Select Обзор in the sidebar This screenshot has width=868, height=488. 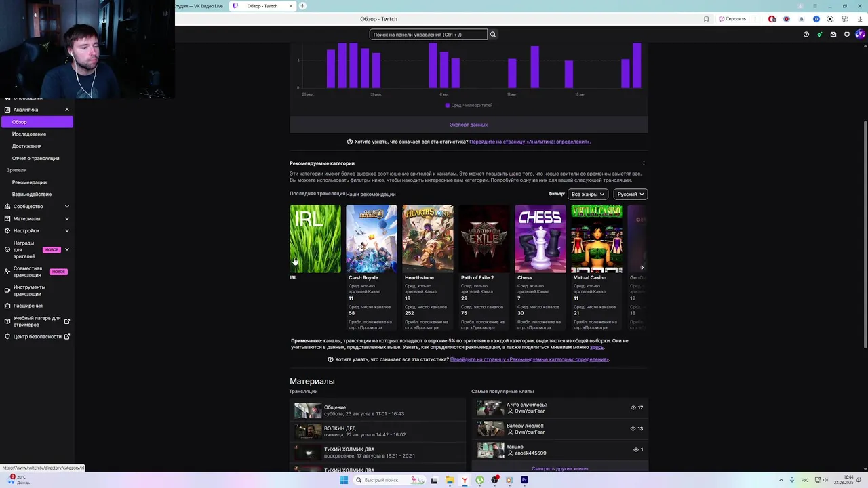tap(37, 122)
